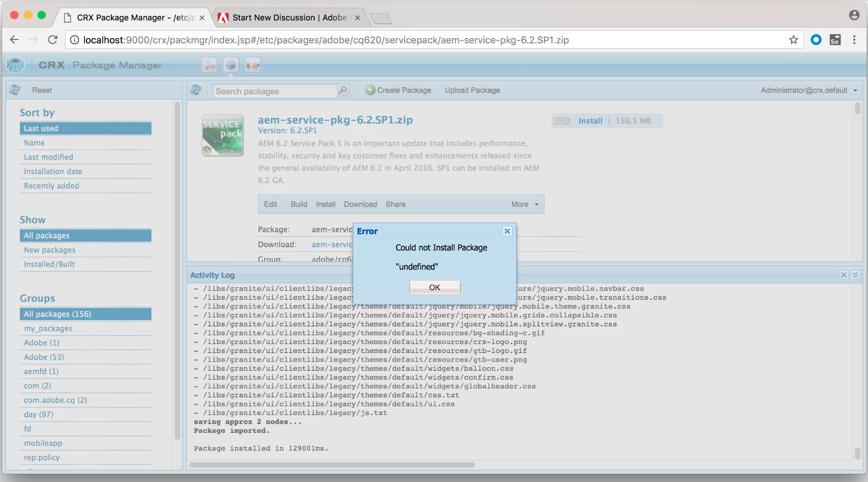Screen dimensions: 868x482
Task: Open the blue circle browser extension
Action: coord(816,40)
